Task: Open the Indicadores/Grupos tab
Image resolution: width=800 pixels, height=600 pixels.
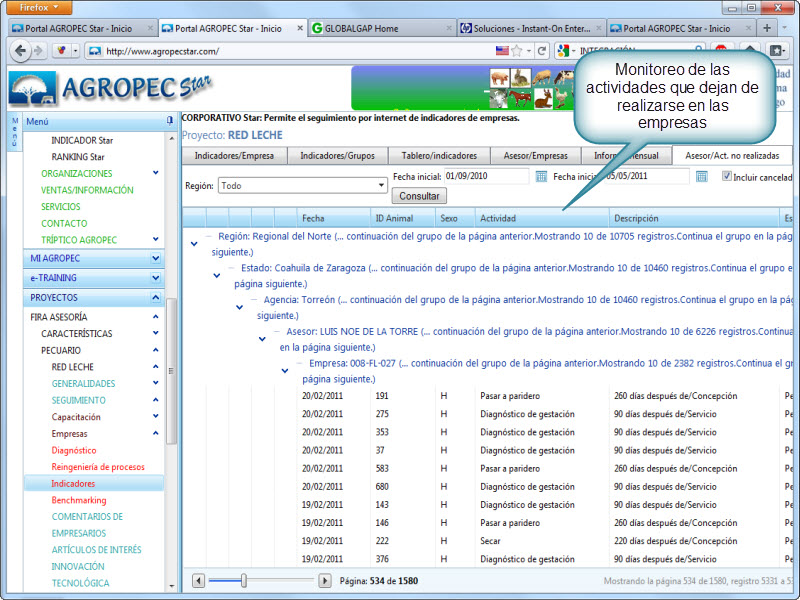Action: click(x=338, y=156)
